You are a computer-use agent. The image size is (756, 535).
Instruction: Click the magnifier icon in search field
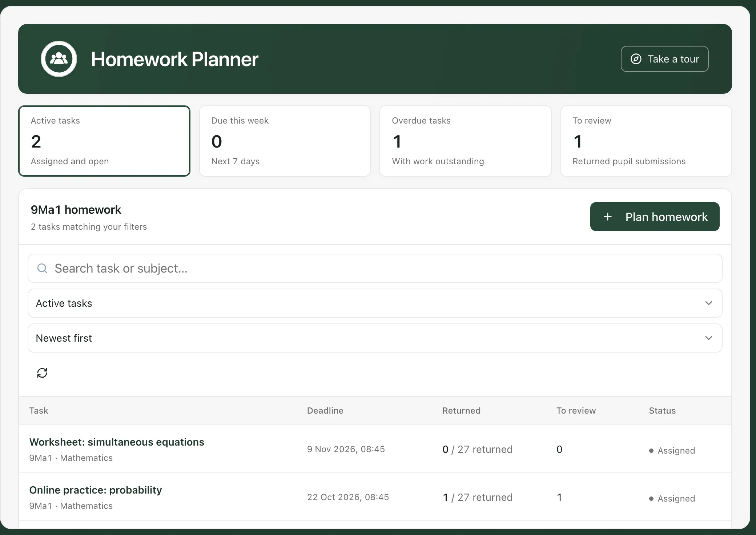click(42, 268)
